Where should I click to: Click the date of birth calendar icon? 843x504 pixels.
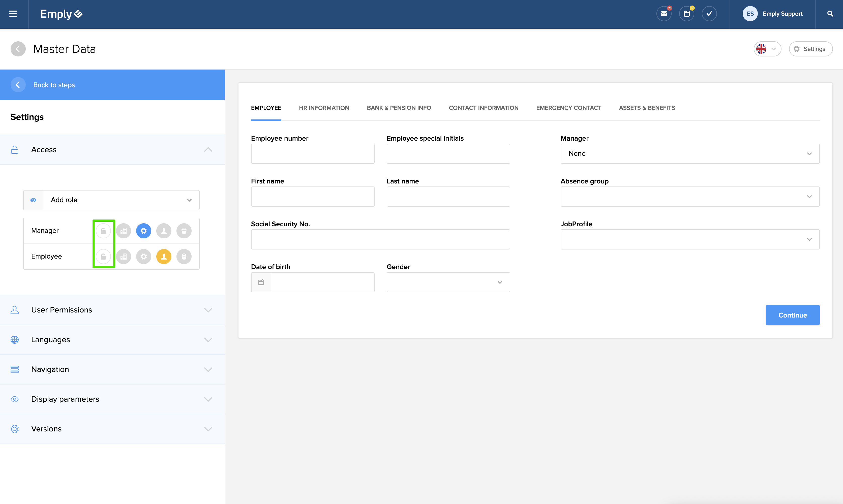[x=261, y=282]
